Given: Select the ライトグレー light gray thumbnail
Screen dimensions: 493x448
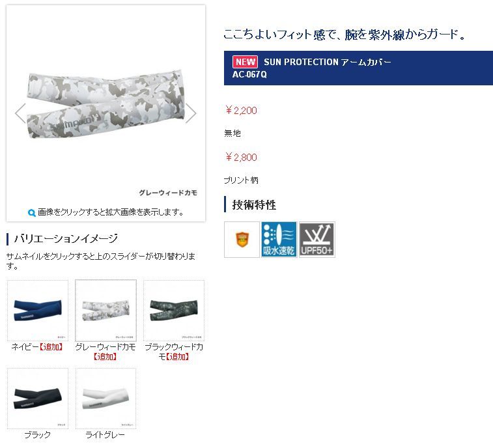Looking at the screenshot, I should pos(106,399).
